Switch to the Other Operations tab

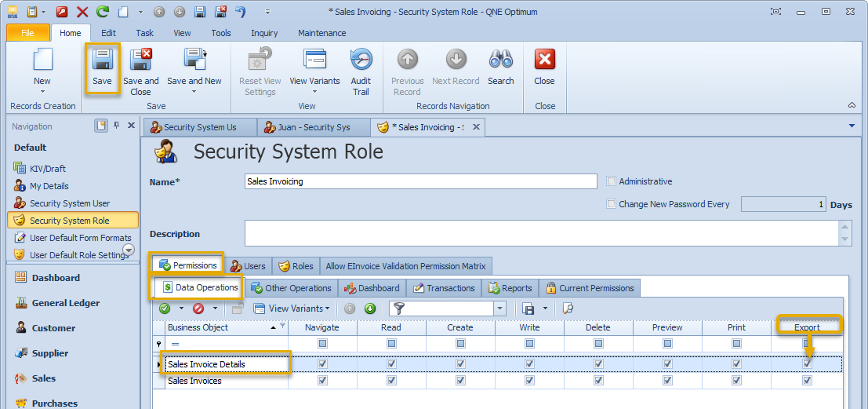coord(291,288)
